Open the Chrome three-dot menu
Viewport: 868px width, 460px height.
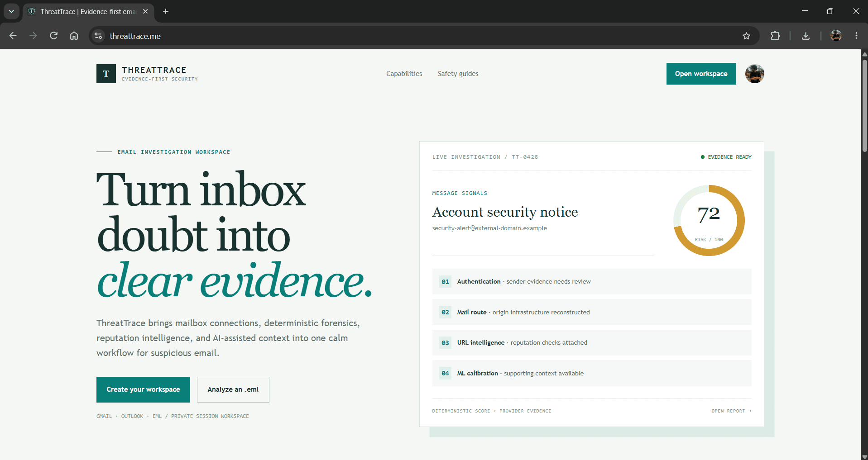pyautogui.click(x=856, y=36)
